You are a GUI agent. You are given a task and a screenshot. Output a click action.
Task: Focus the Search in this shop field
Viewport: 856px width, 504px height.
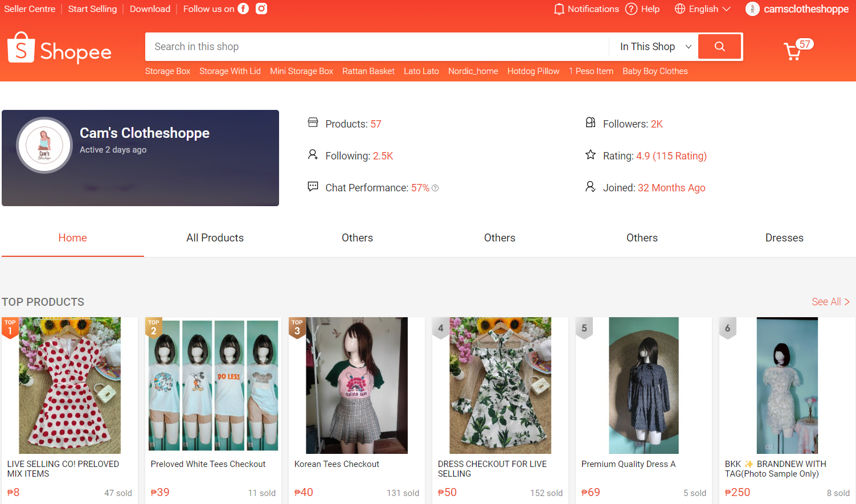coord(377,47)
